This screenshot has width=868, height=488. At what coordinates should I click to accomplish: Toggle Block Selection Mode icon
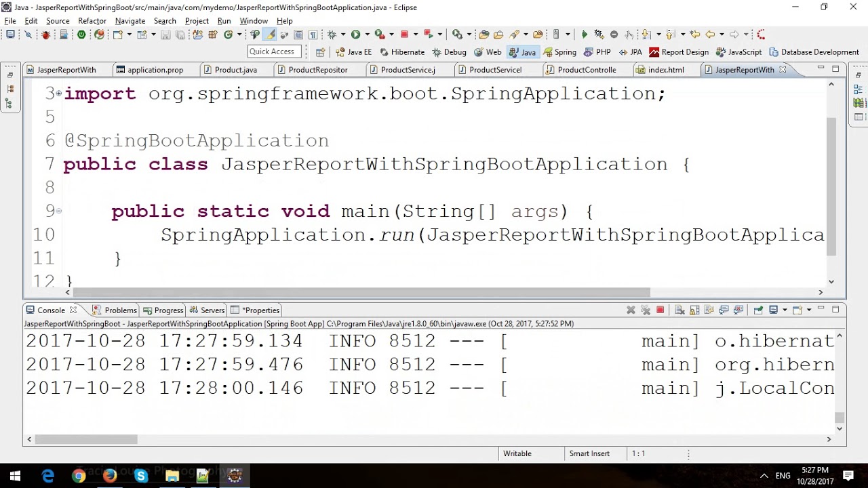coord(298,34)
